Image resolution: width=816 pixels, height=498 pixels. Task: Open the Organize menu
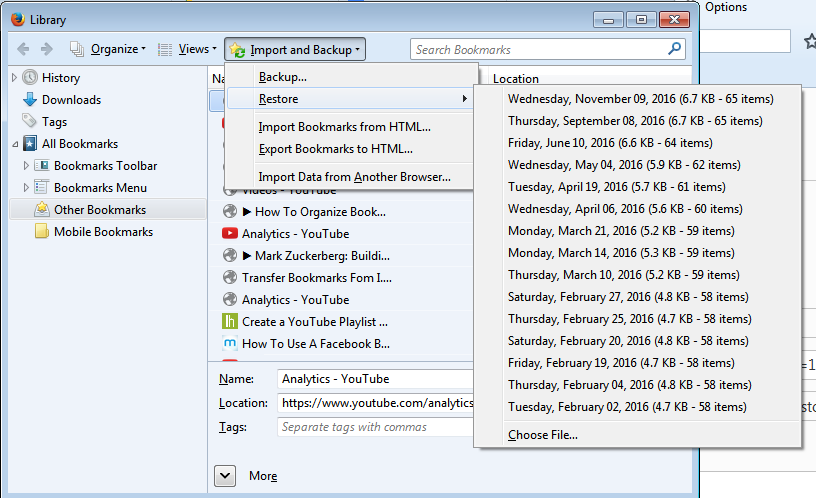[x=108, y=49]
